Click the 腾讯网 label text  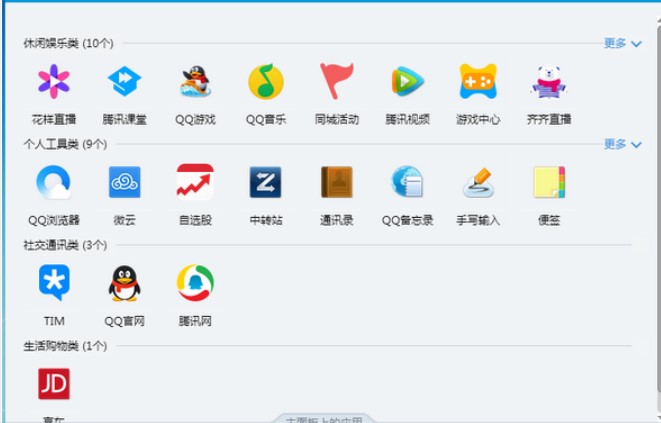pos(195,321)
